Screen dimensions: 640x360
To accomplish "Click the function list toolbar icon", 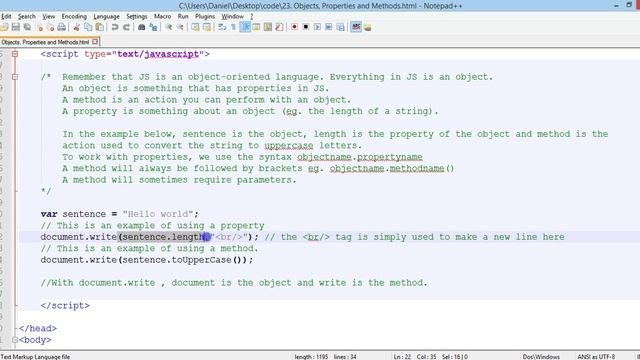I will click(279, 27).
